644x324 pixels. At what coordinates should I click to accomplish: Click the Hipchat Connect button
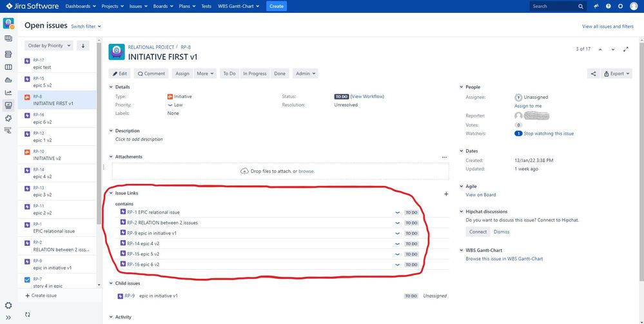pos(478,232)
